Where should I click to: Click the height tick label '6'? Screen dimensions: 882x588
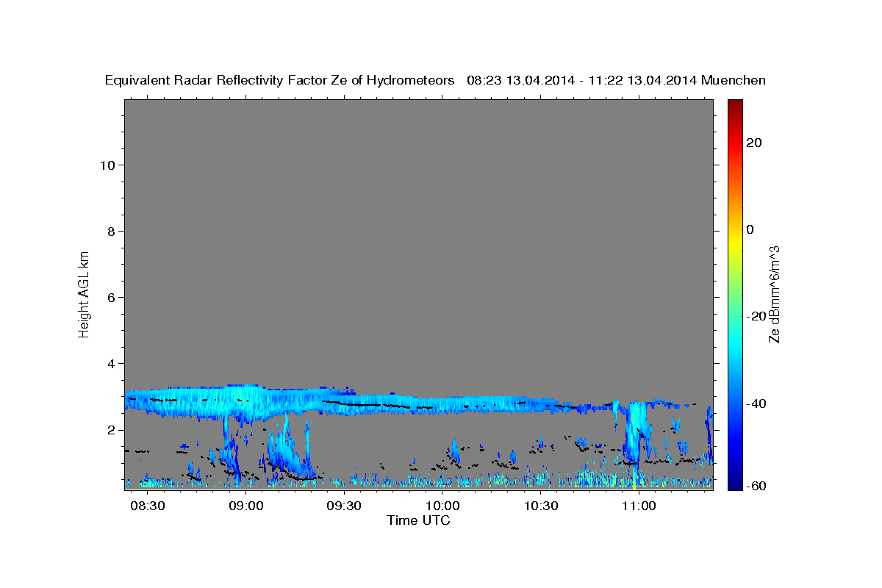tap(112, 297)
